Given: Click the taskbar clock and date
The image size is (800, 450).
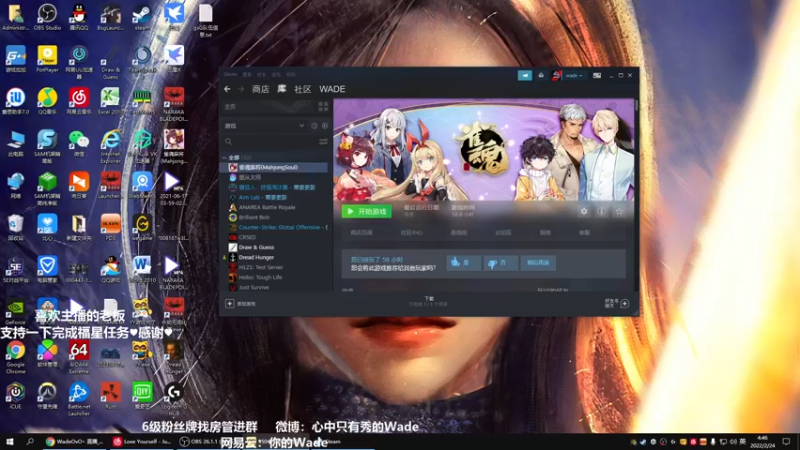Looking at the screenshot, I should pyautogui.click(x=762, y=441).
